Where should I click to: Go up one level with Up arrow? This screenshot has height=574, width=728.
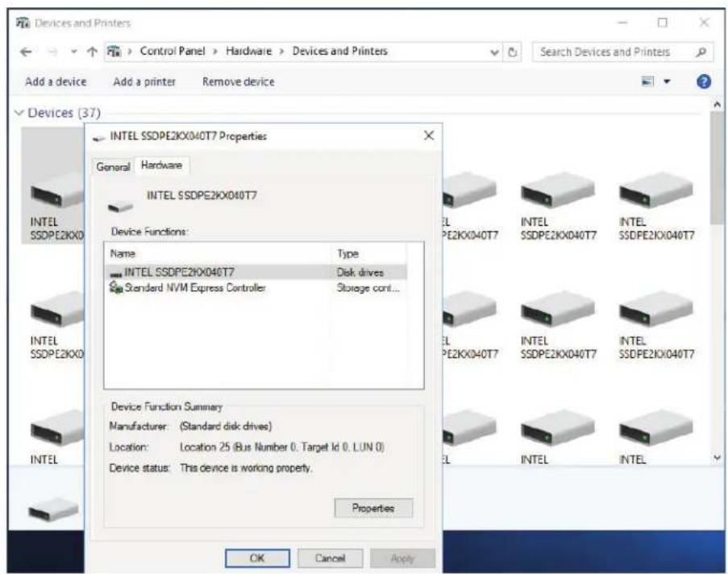(92, 52)
